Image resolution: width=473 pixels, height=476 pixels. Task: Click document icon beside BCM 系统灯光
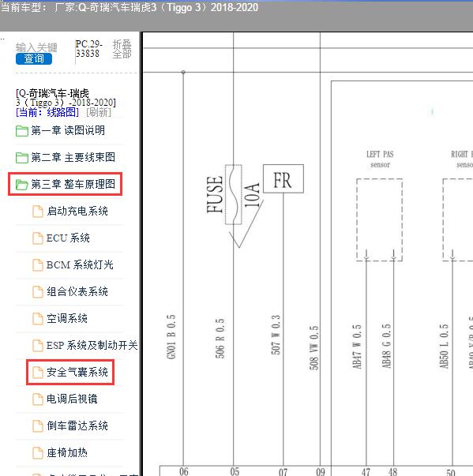pyautogui.click(x=38, y=264)
